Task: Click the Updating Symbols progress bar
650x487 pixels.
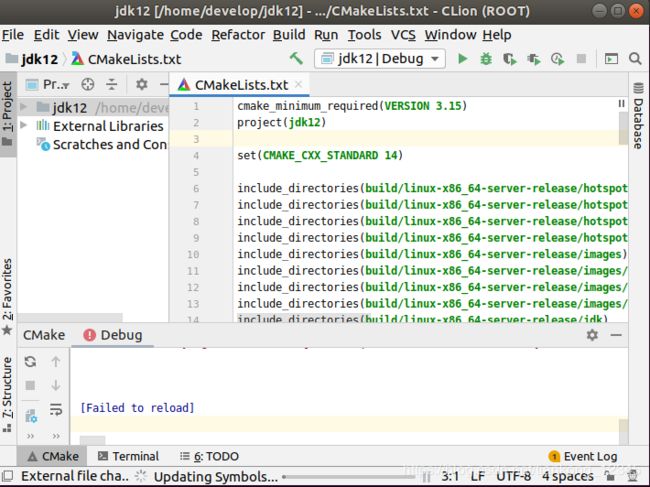Action: pos(349,477)
